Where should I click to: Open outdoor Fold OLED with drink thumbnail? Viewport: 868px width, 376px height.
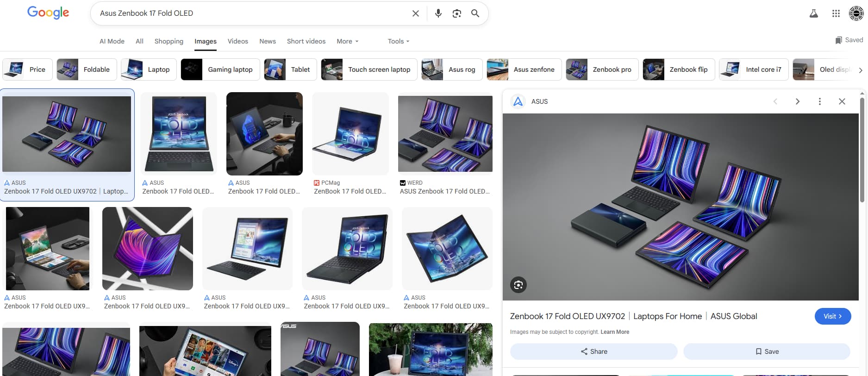coord(431,350)
